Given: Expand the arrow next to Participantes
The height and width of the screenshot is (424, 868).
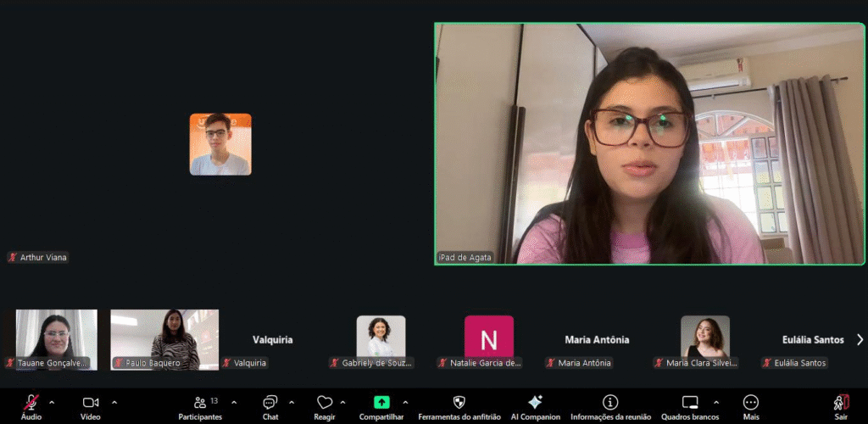Looking at the screenshot, I should pyautogui.click(x=234, y=402).
